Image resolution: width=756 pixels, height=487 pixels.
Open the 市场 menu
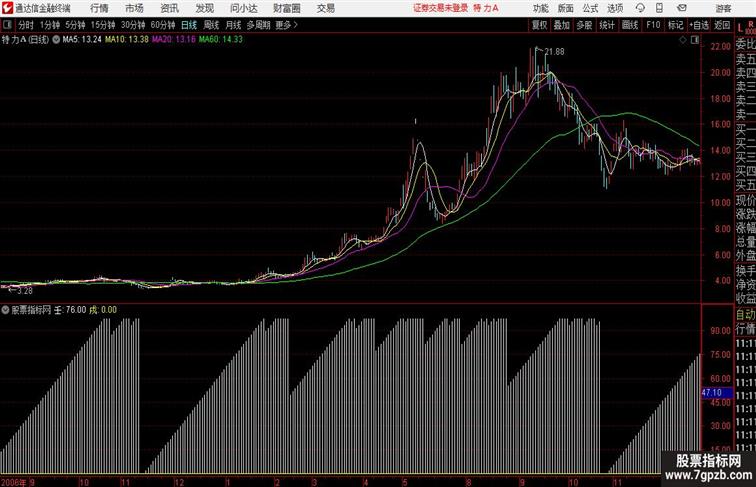[134, 8]
